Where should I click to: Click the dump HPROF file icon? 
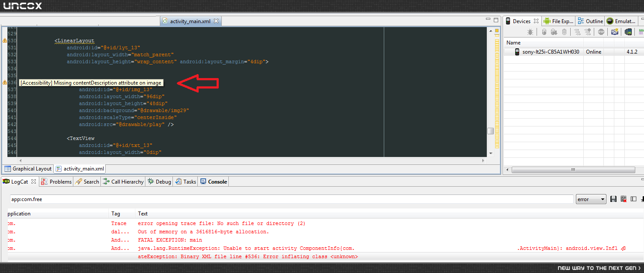pyautogui.click(x=554, y=32)
